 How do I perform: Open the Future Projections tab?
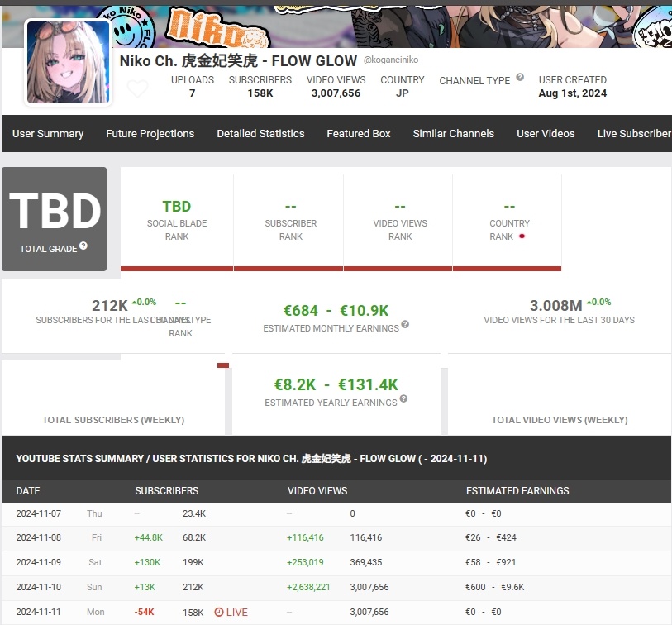pyautogui.click(x=150, y=134)
